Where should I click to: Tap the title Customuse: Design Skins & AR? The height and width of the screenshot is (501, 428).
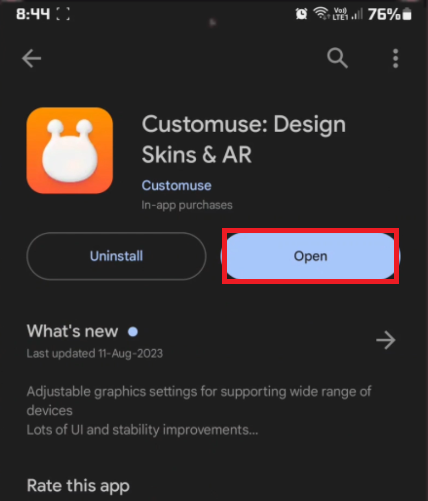[x=244, y=139]
